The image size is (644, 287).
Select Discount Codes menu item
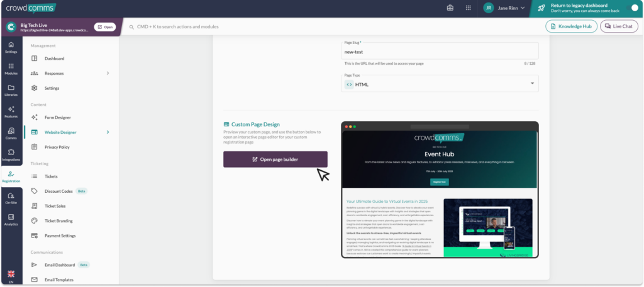click(x=60, y=191)
